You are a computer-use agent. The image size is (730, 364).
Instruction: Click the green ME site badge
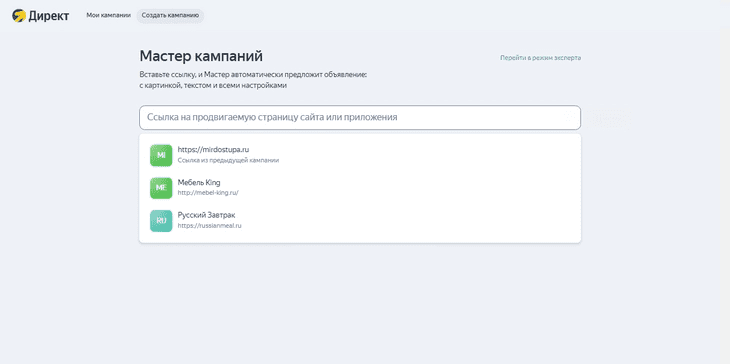[x=161, y=188]
